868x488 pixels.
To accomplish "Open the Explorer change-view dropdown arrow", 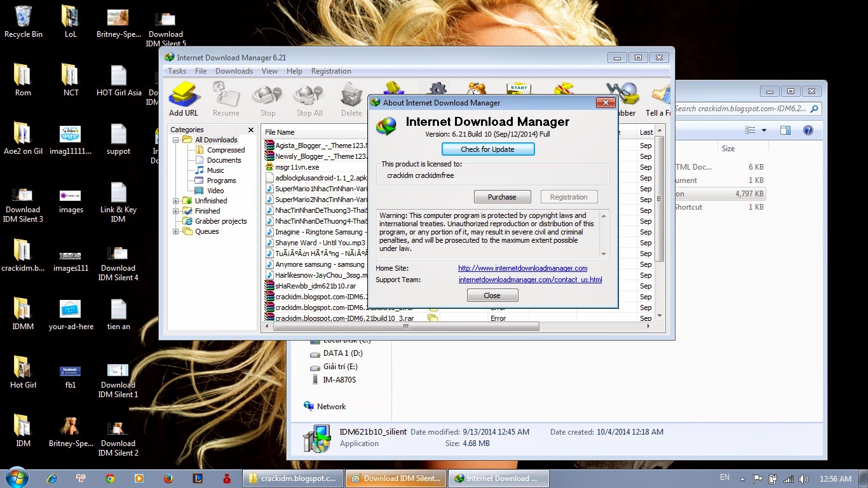I will tap(764, 130).
